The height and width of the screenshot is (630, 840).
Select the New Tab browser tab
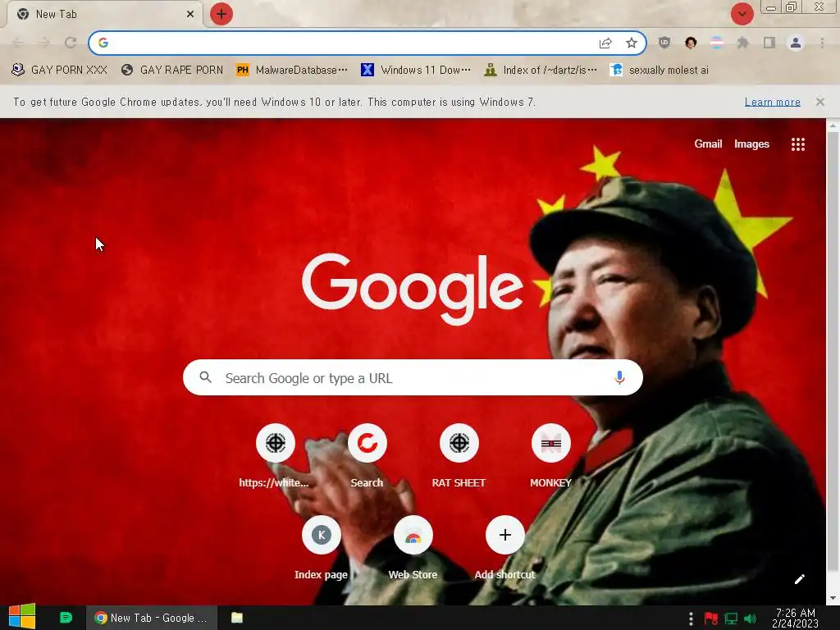tap(104, 14)
